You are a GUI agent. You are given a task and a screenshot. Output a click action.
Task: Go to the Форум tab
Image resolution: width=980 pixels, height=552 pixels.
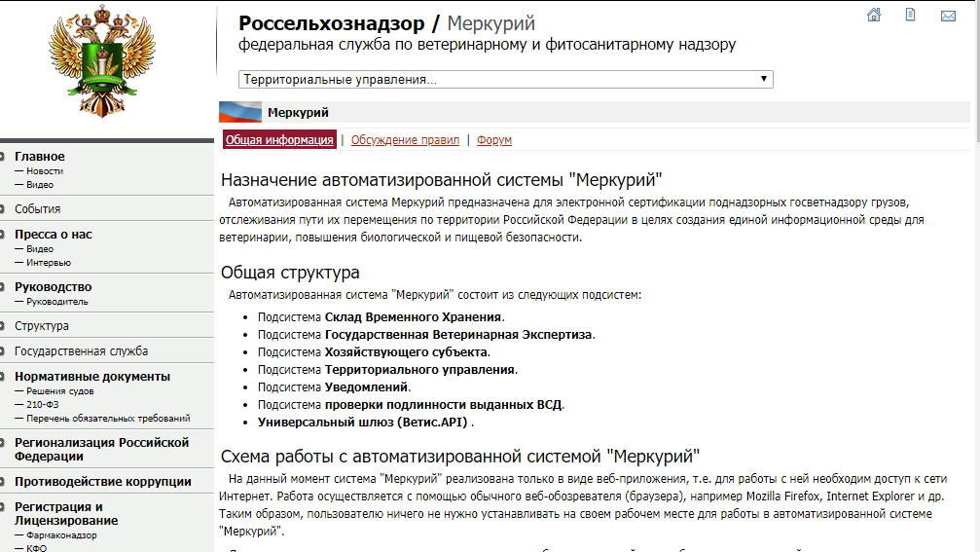[x=493, y=140]
